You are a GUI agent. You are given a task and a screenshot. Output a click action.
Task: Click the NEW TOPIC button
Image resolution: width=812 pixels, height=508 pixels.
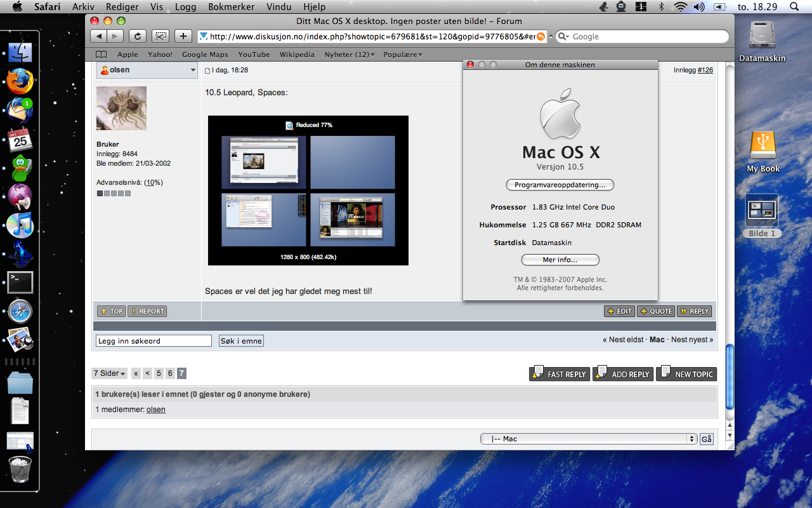click(x=686, y=373)
